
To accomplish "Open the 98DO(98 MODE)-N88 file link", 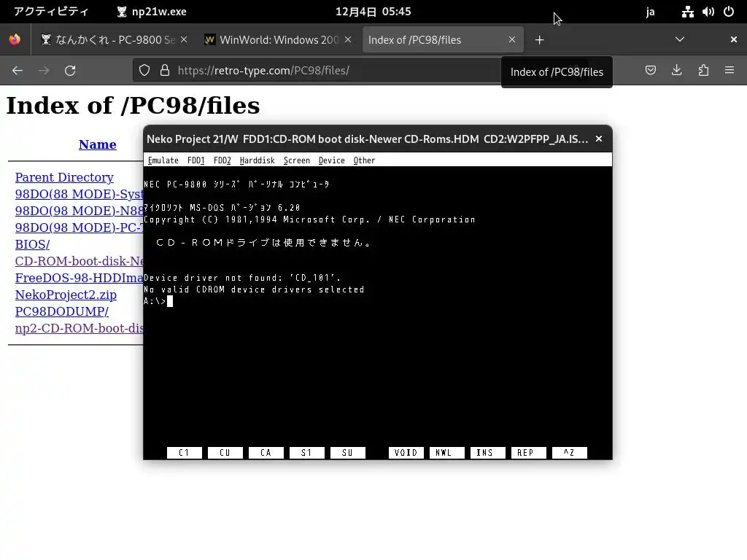I will 79,211.
